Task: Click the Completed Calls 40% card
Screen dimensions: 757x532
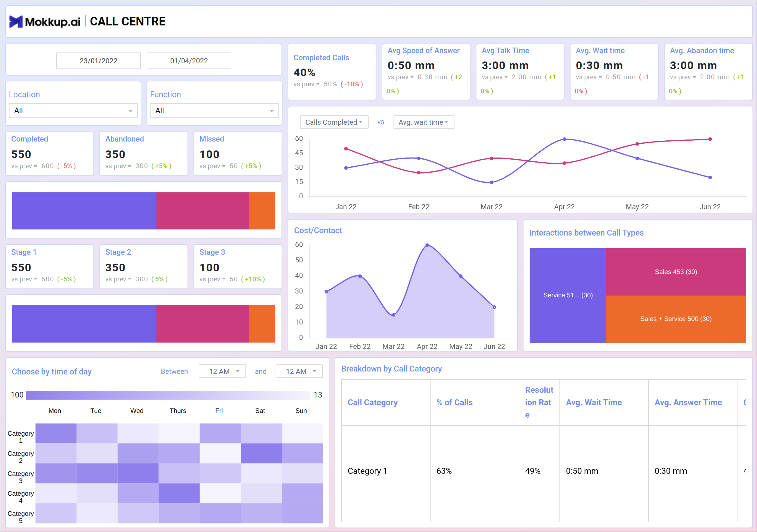Action: click(332, 72)
